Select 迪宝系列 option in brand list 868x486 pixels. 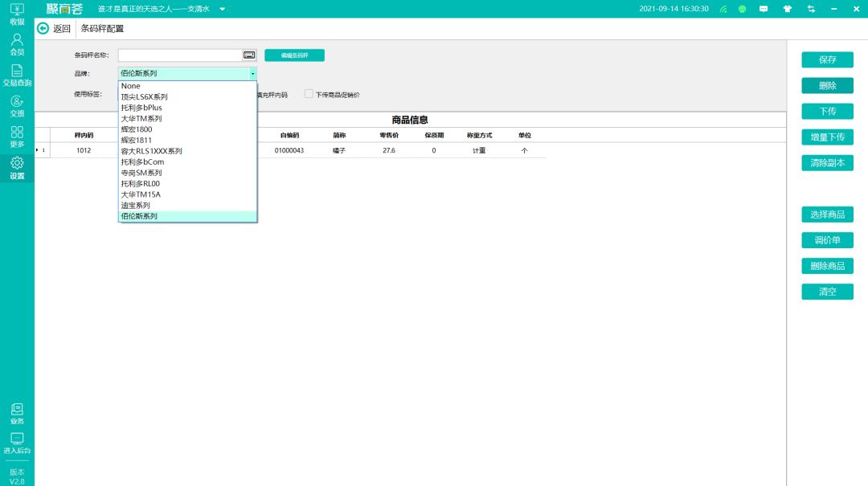[x=135, y=205]
